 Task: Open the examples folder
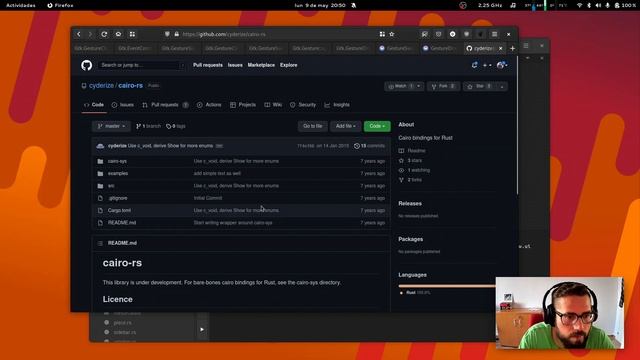[118, 173]
